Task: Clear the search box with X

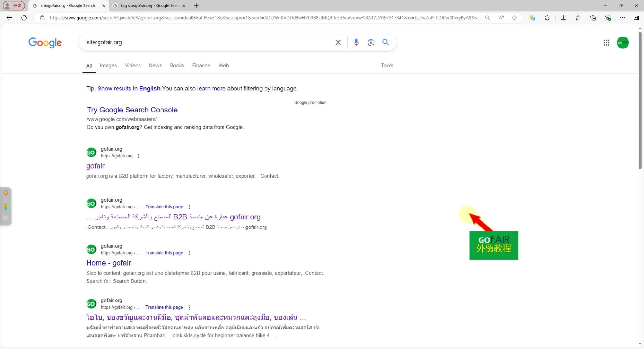Action: pos(338,42)
